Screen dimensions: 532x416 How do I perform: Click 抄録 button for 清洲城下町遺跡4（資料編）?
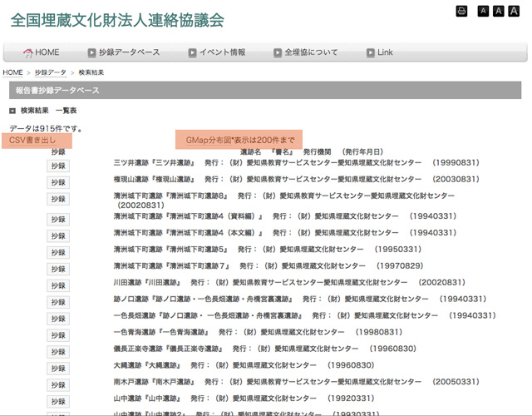58,220
